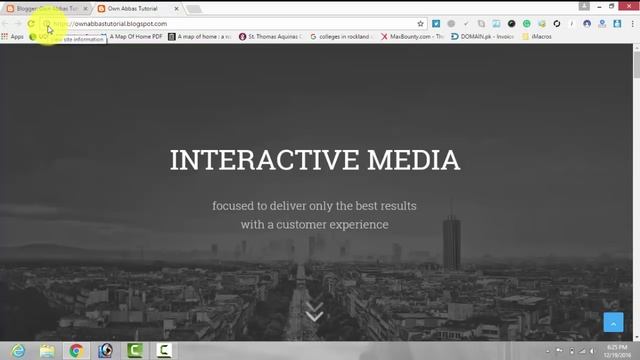Click the blue back-to-top button
The height and width of the screenshot is (360, 640).
[x=613, y=322]
